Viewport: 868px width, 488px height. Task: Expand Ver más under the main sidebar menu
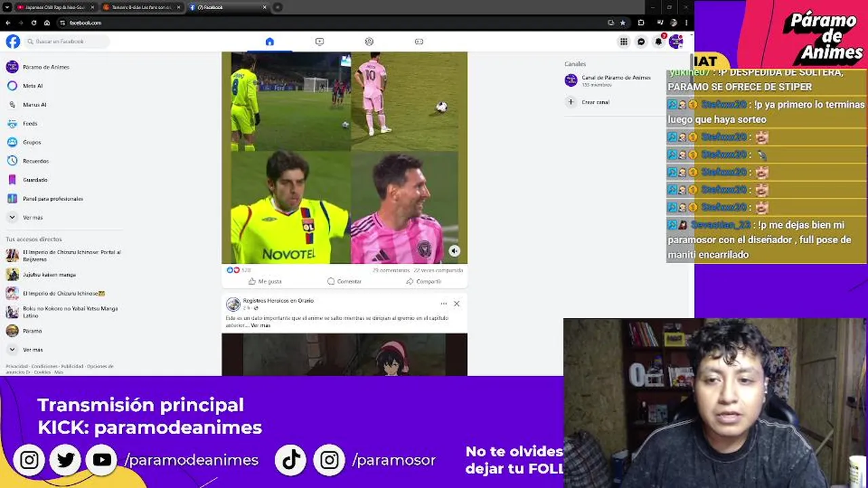(x=24, y=218)
